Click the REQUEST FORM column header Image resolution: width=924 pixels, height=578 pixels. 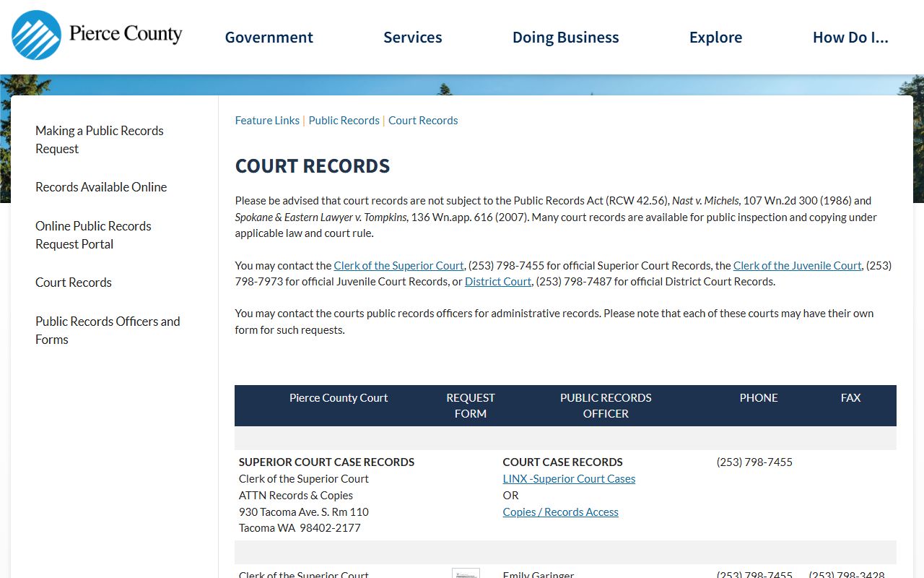(x=471, y=406)
